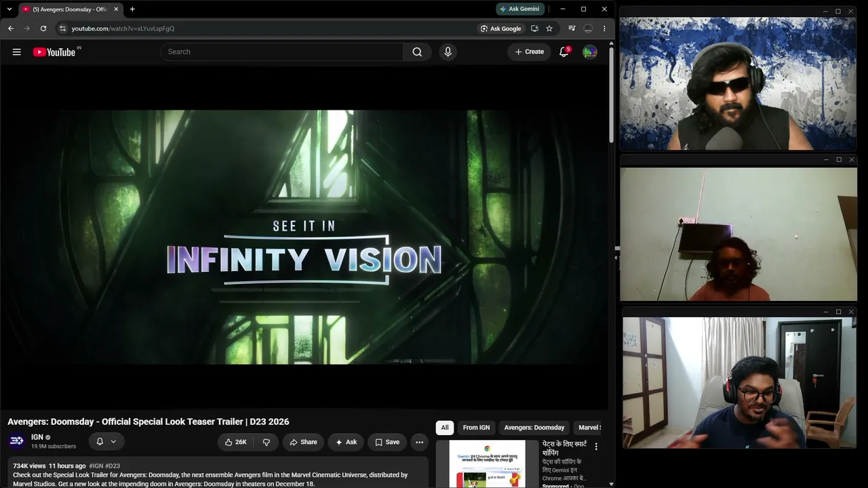
Task: Bookmark this page with the star icon
Action: coord(549,28)
